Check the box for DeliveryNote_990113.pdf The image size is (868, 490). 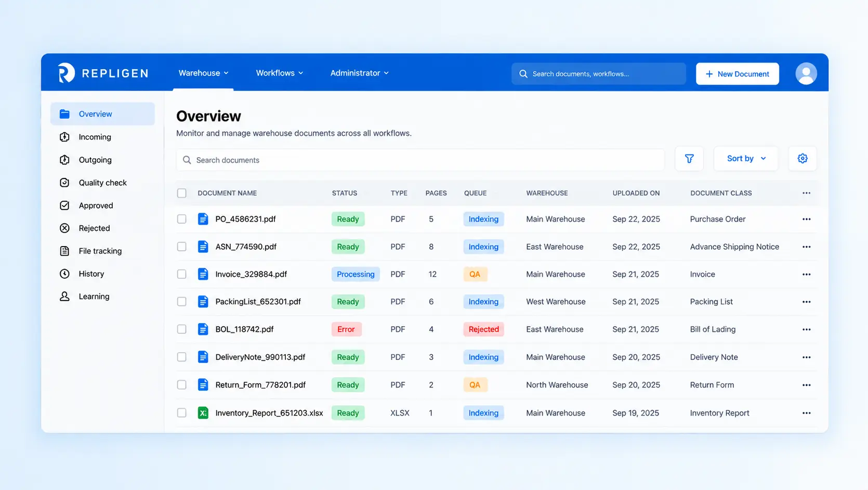click(181, 357)
